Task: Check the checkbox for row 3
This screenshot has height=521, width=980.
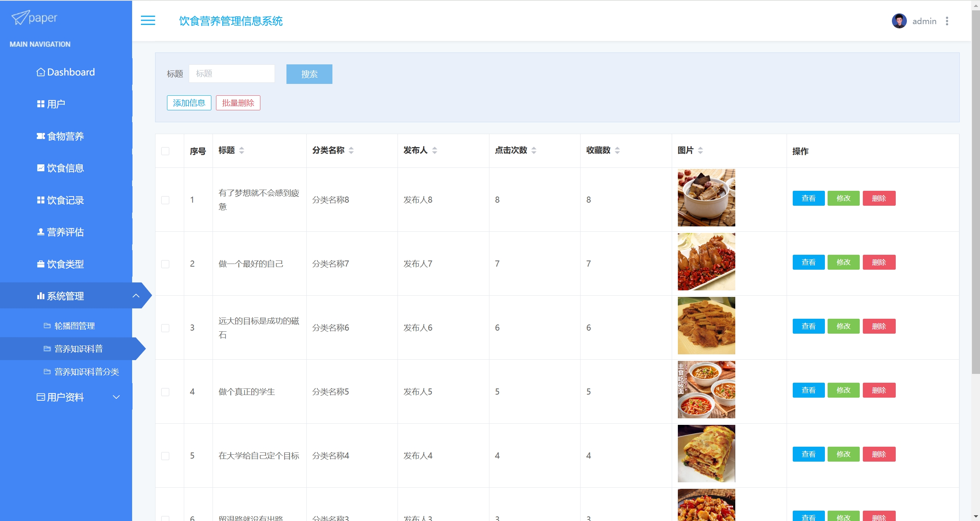Action: 165,328
